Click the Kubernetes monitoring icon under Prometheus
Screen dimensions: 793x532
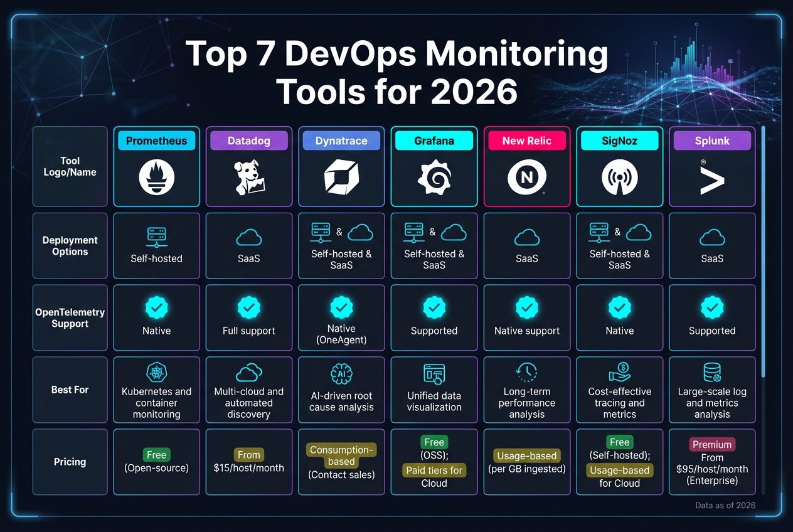pos(156,373)
